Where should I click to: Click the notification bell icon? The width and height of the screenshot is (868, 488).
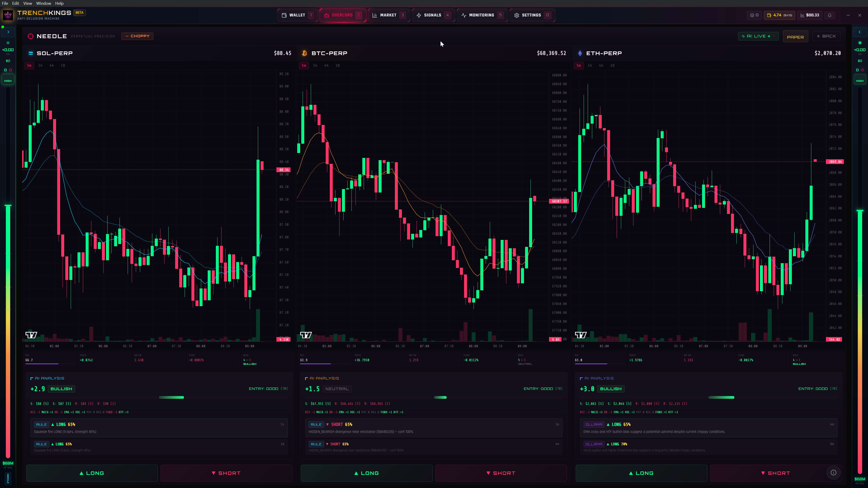tap(830, 15)
